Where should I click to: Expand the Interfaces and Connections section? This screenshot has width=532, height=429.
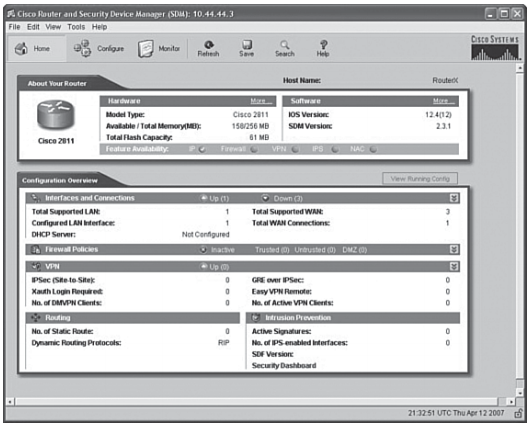click(x=454, y=198)
